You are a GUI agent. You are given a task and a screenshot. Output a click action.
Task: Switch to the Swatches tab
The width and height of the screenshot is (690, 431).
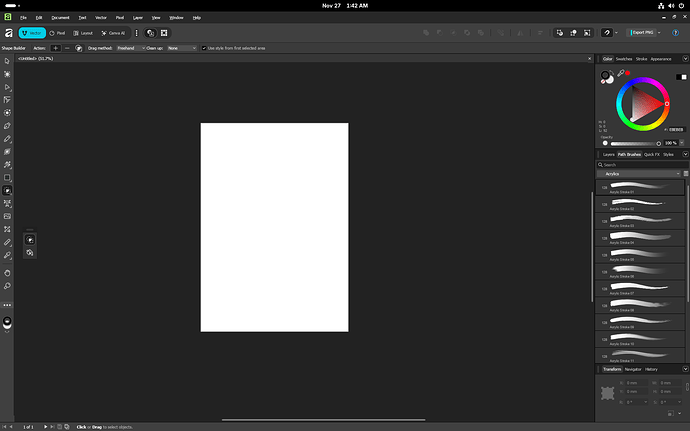click(x=624, y=59)
